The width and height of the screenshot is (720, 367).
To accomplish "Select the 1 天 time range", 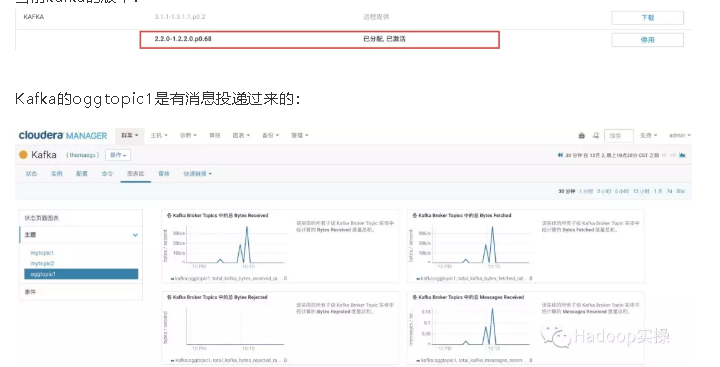I will click(658, 191).
